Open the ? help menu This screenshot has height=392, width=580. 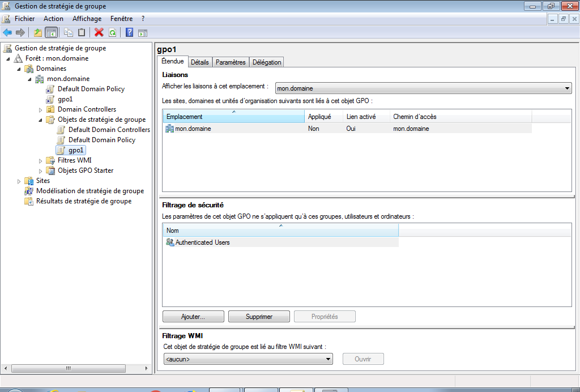(143, 19)
